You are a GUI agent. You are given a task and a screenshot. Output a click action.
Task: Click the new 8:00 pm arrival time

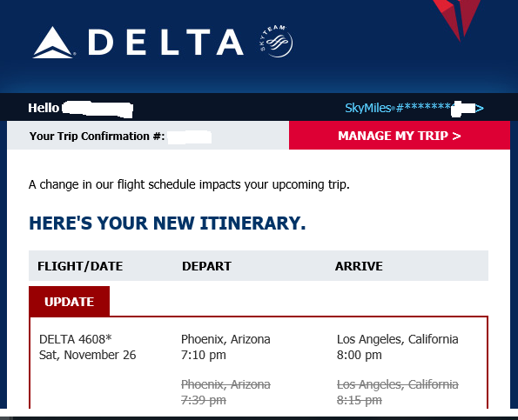(359, 355)
